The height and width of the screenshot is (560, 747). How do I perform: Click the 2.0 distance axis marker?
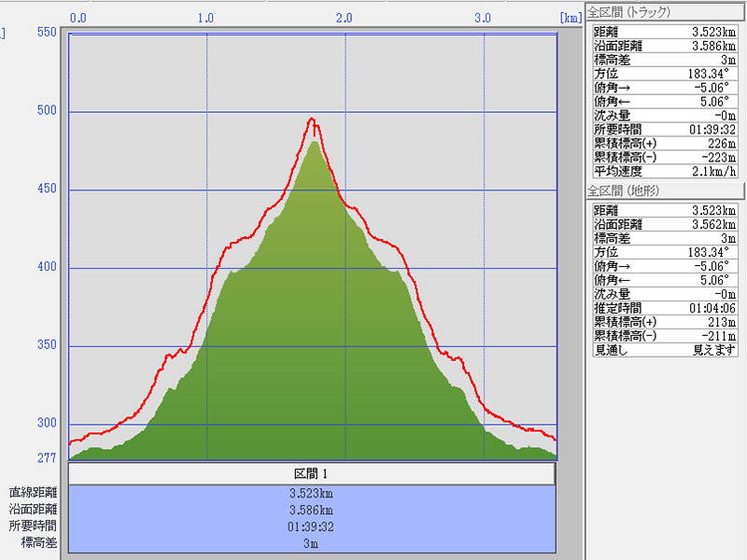(x=344, y=18)
